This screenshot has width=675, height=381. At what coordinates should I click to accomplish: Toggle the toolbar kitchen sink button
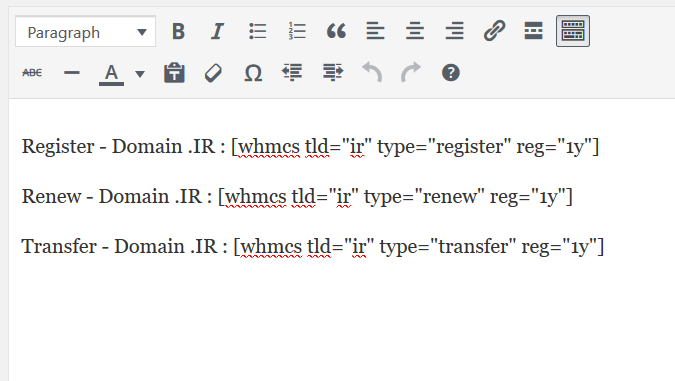click(x=573, y=31)
